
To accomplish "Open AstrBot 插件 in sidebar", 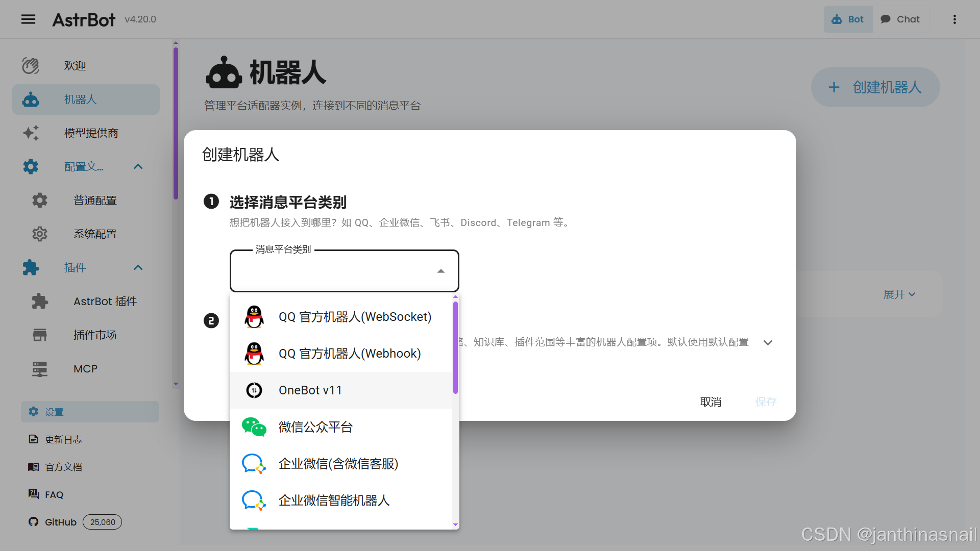I will pos(86,302).
